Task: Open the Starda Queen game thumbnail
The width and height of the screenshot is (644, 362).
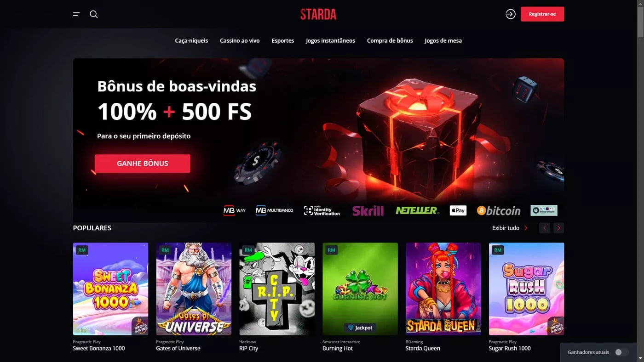Action: click(x=443, y=289)
